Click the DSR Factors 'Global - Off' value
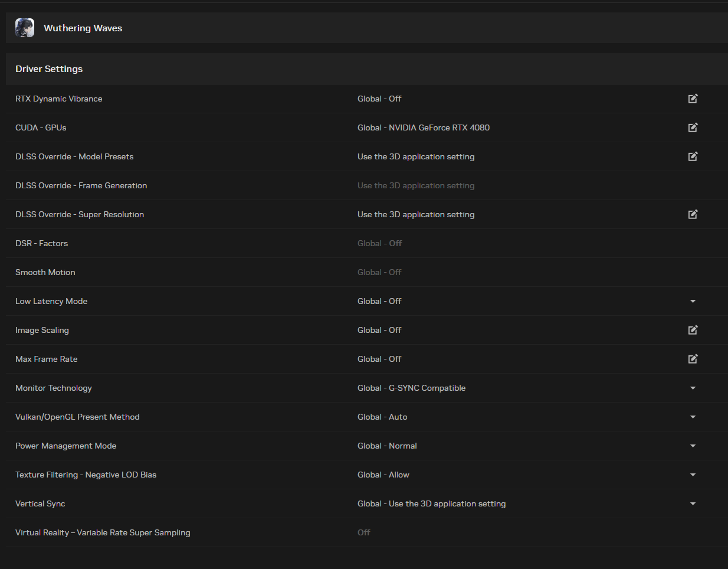Screen dimensions: 728x569 (x=379, y=243)
